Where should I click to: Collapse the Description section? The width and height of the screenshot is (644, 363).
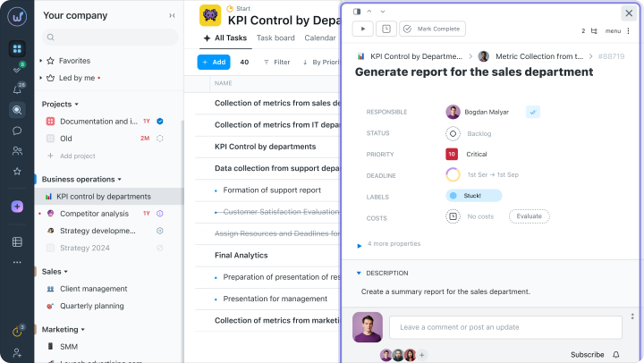(360, 273)
